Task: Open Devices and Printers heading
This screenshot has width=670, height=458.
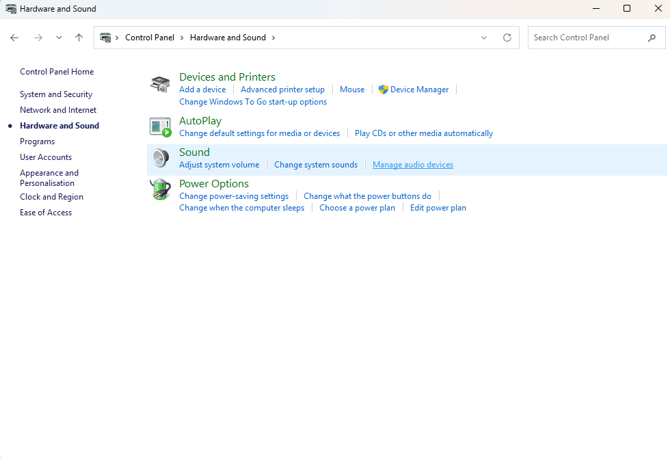Action: pyautogui.click(x=227, y=77)
